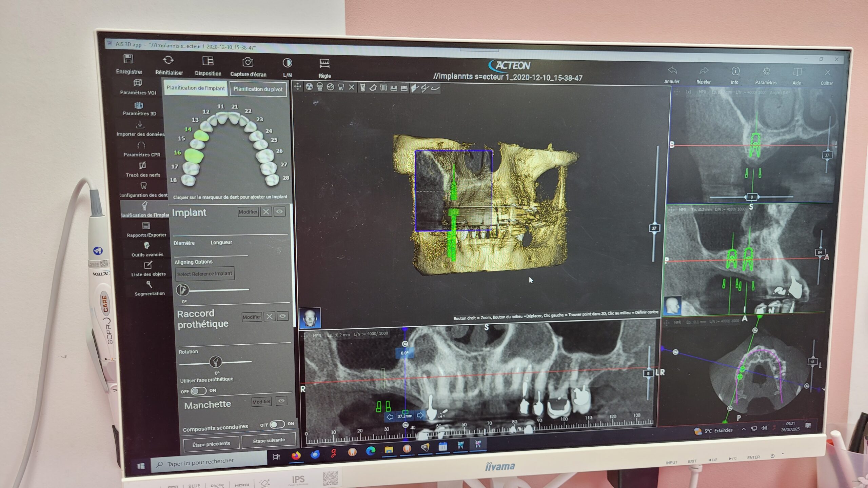Toggle Manchette visibility eye icon
Image resolution: width=868 pixels, height=488 pixels.
(x=281, y=401)
